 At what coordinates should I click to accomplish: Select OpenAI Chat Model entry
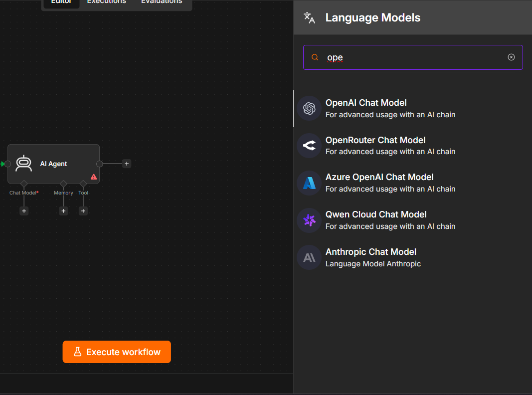pos(412,109)
